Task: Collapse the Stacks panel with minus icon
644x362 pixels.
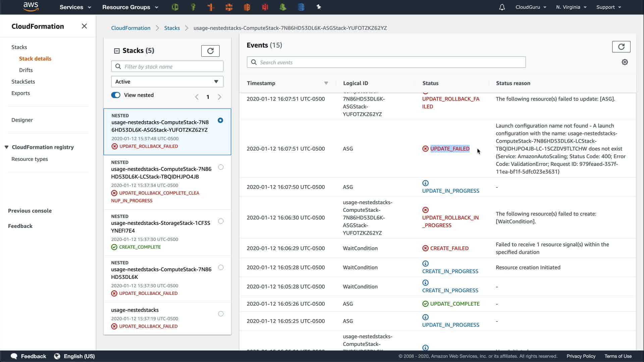Action: pos(117,51)
